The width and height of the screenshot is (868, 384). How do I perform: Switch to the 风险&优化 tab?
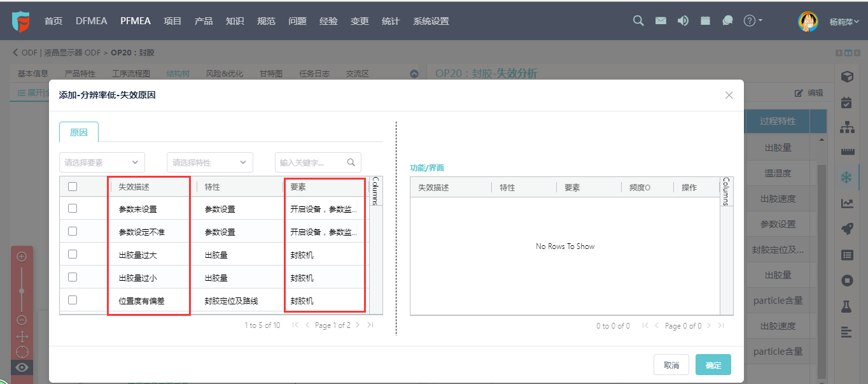pos(225,74)
